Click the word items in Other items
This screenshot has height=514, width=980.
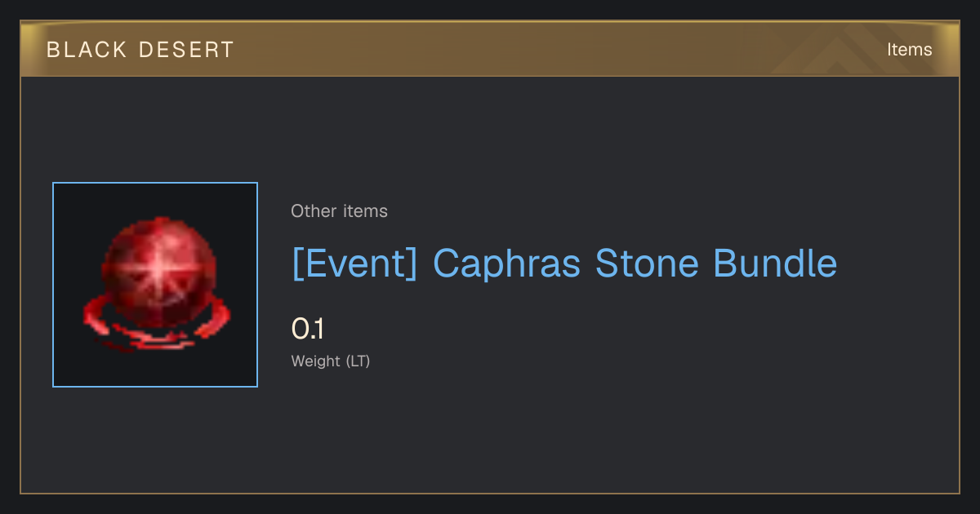(365, 211)
